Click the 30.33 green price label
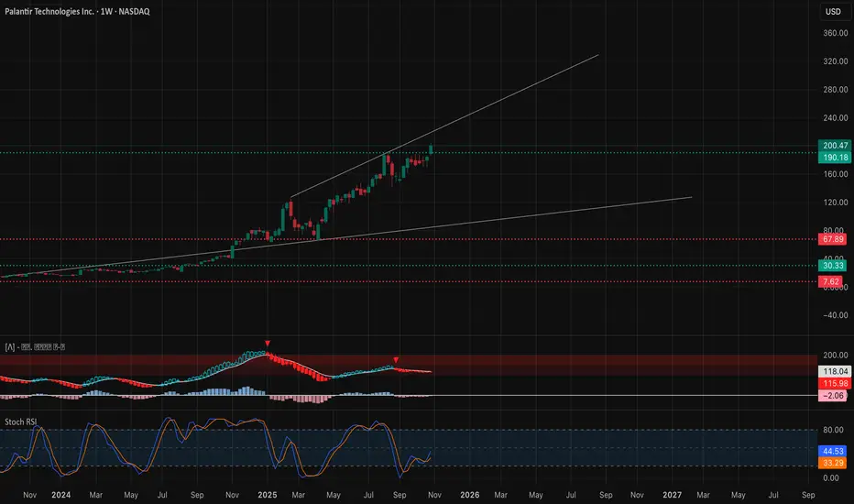 pos(833,266)
